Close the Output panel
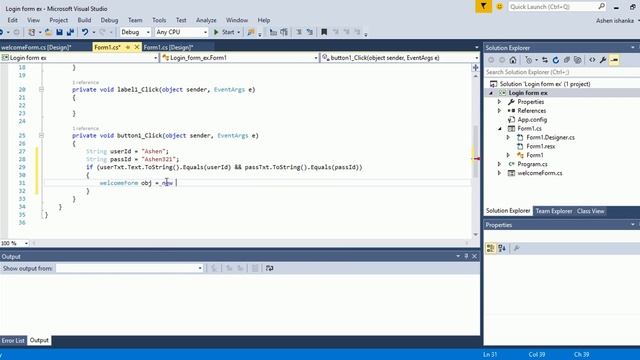The image size is (640, 360). pos(474,256)
